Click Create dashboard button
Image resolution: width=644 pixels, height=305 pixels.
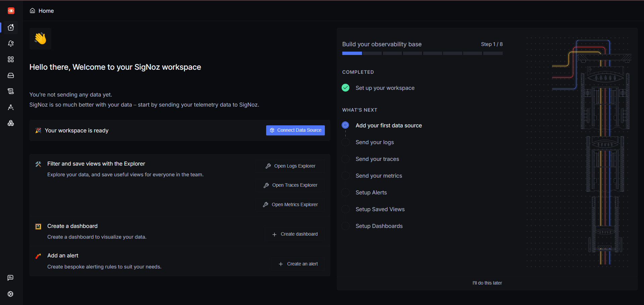coord(295,234)
